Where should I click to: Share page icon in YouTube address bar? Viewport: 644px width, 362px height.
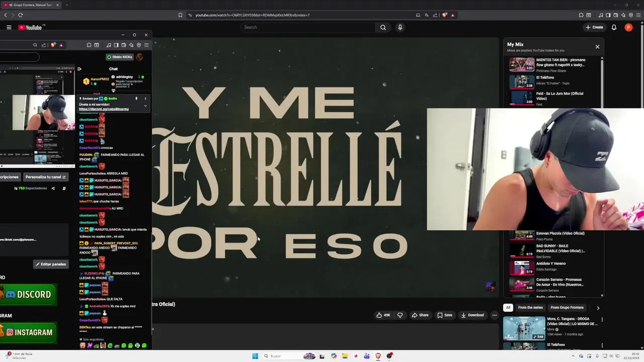(435, 15)
